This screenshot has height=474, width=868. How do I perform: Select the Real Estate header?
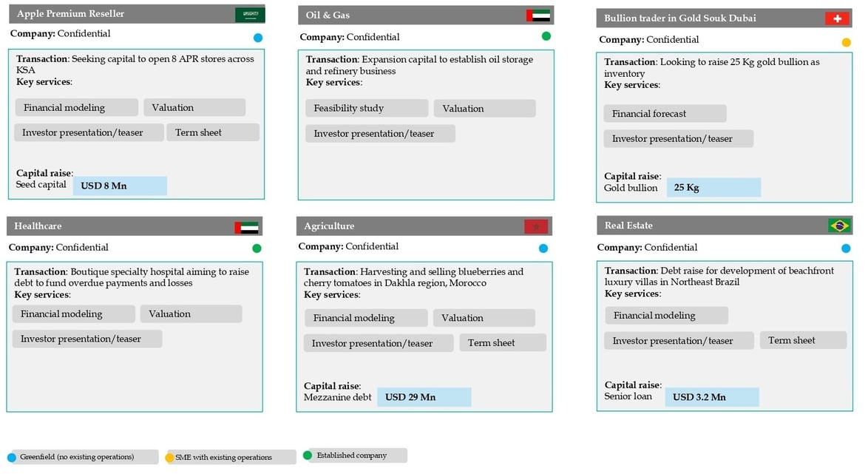coord(725,226)
